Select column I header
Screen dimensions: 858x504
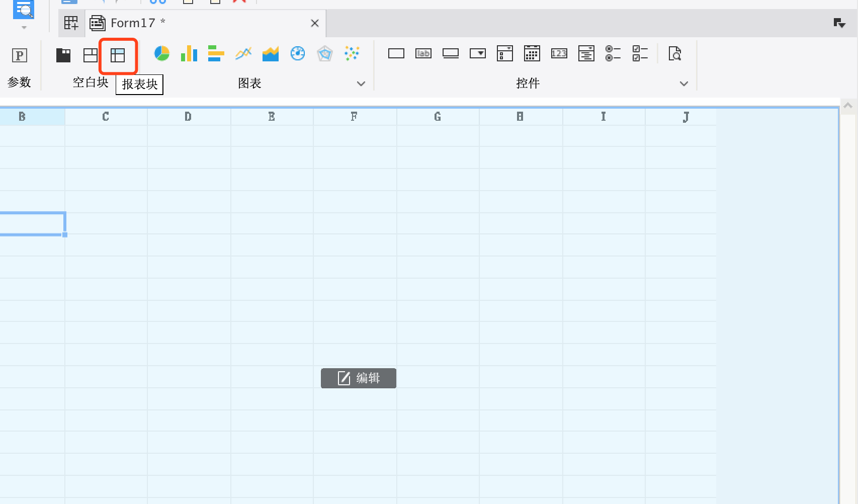(x=604, y=117)
